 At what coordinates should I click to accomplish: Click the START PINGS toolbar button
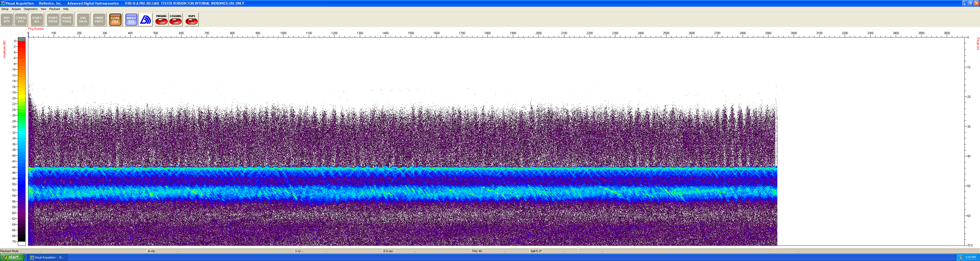[x=53, y=20]
